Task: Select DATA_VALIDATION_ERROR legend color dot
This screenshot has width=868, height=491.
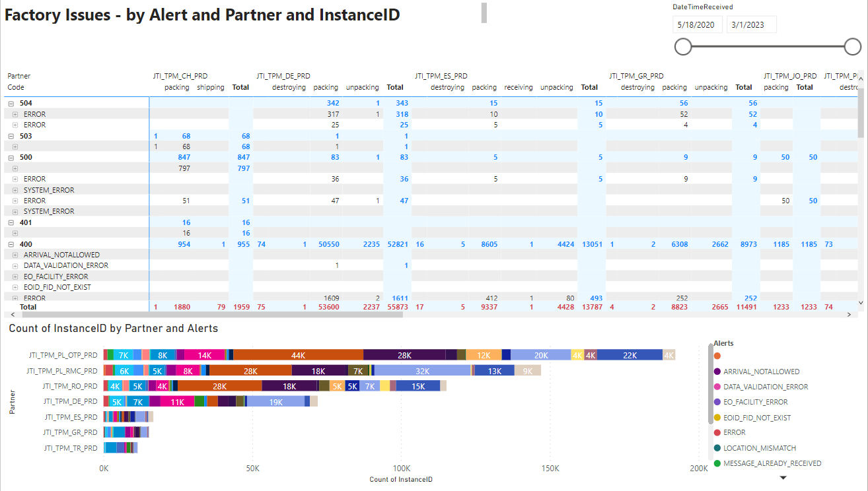Action: (717, 387)
